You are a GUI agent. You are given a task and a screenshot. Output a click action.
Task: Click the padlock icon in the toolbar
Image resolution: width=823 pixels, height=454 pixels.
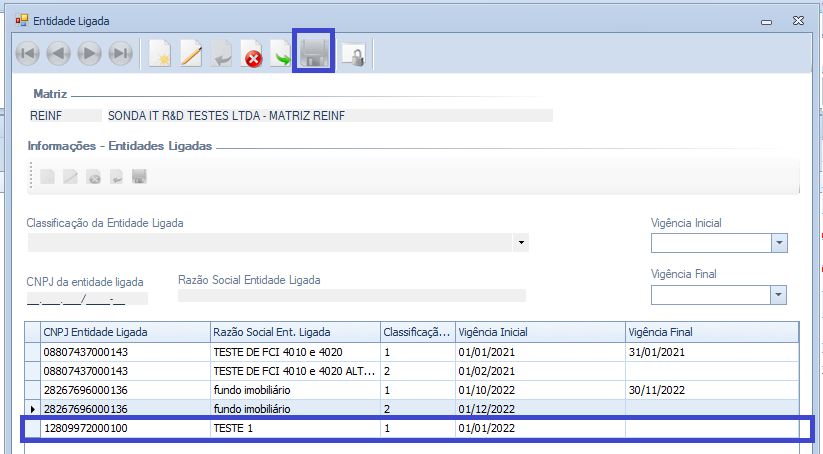coord(353,56)
